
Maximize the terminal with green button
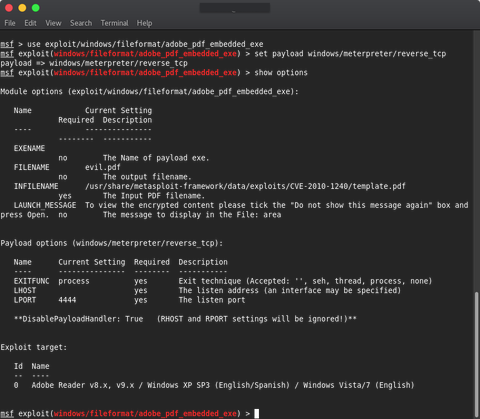coord(36,8)
